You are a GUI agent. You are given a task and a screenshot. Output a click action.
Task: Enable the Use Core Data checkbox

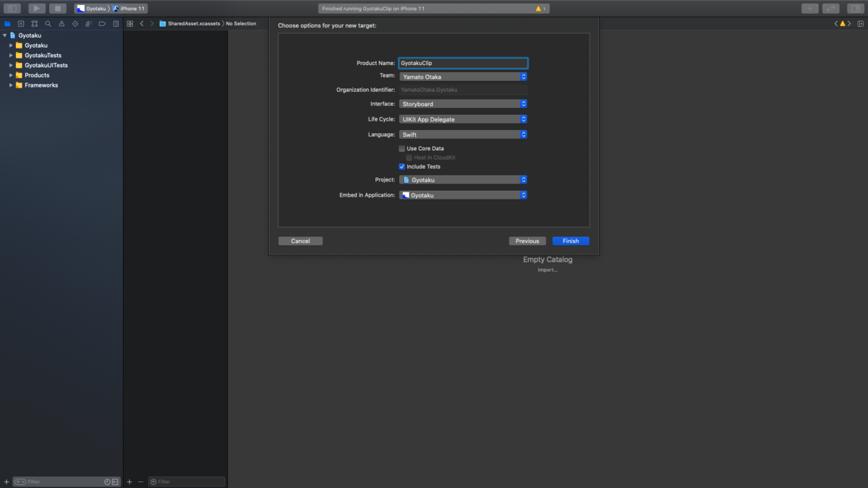pos(402,149)
